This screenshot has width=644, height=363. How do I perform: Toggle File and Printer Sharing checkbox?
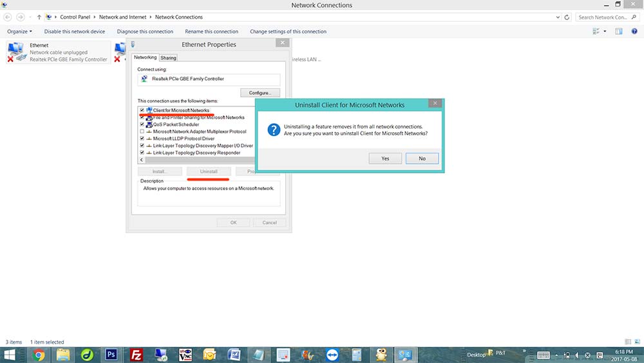[x=142, y=117]
